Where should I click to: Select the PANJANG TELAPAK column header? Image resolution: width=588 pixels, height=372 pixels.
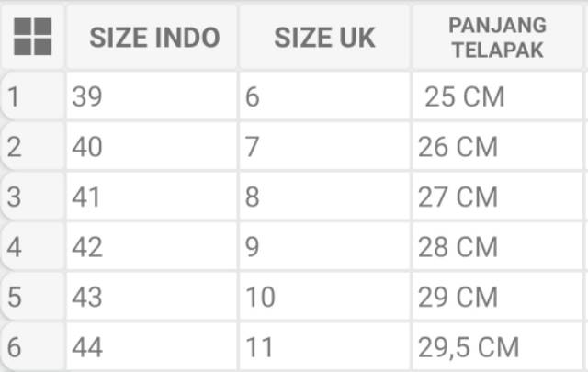click(x=497, y=38)
